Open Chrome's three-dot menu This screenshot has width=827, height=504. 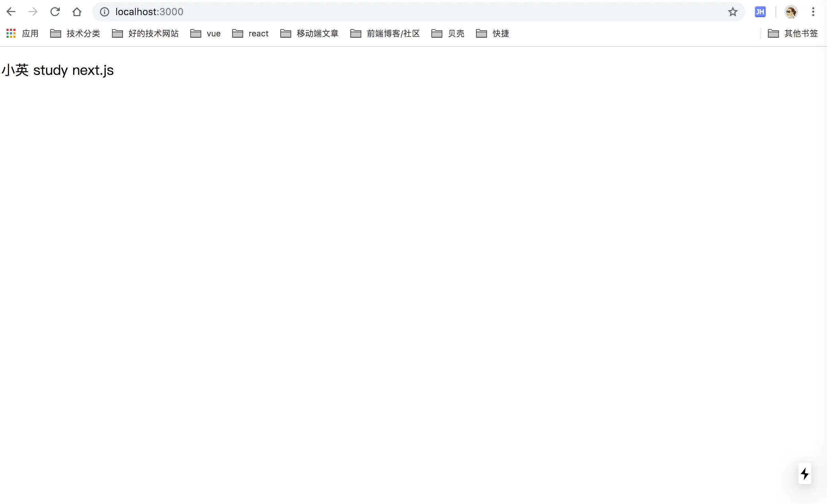pos(813,12)
